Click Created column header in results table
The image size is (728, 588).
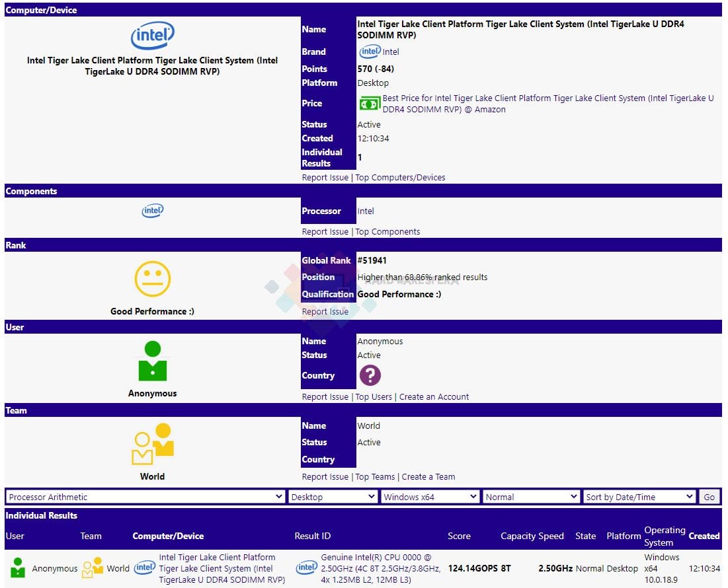[x=704, y=536]
